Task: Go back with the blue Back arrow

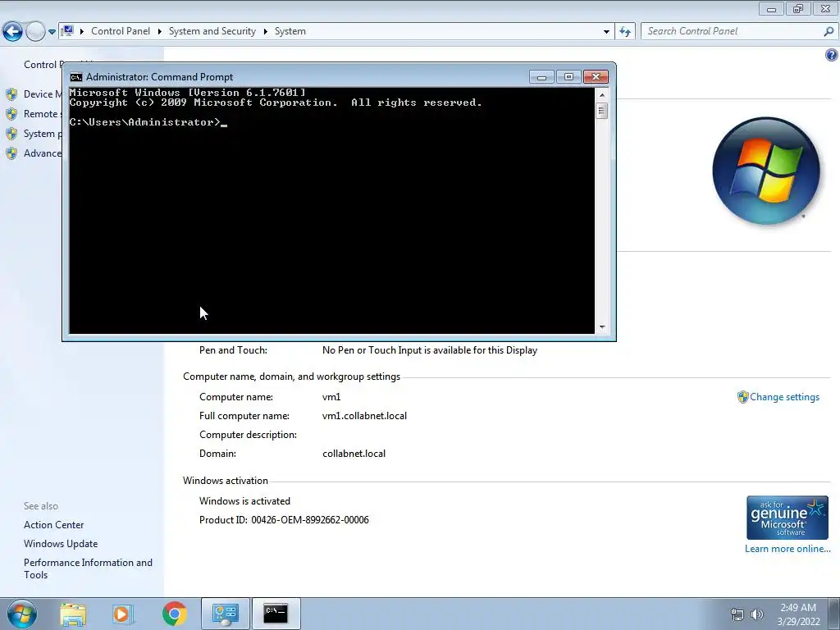Action: click(12, 31)
